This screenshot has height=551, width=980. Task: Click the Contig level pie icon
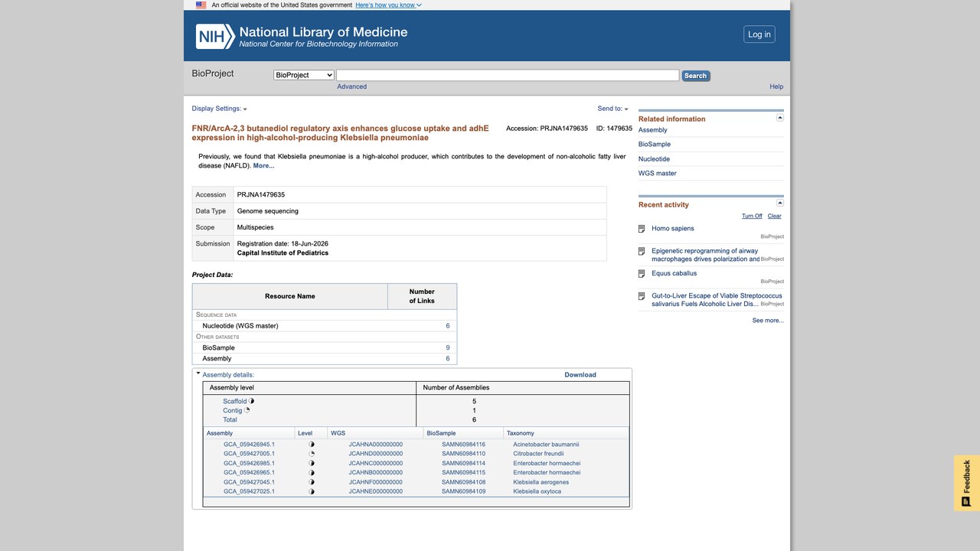[x=247, y=410]
